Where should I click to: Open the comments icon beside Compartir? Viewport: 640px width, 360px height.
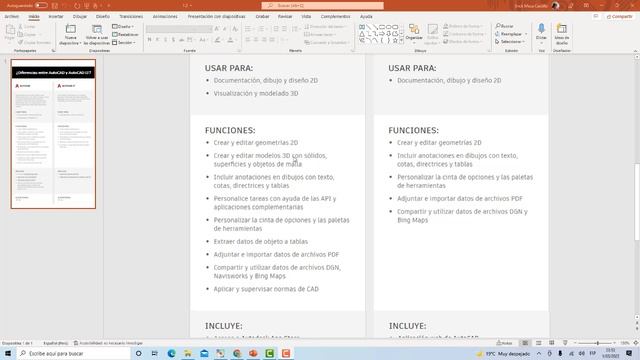tap(596, 17)
